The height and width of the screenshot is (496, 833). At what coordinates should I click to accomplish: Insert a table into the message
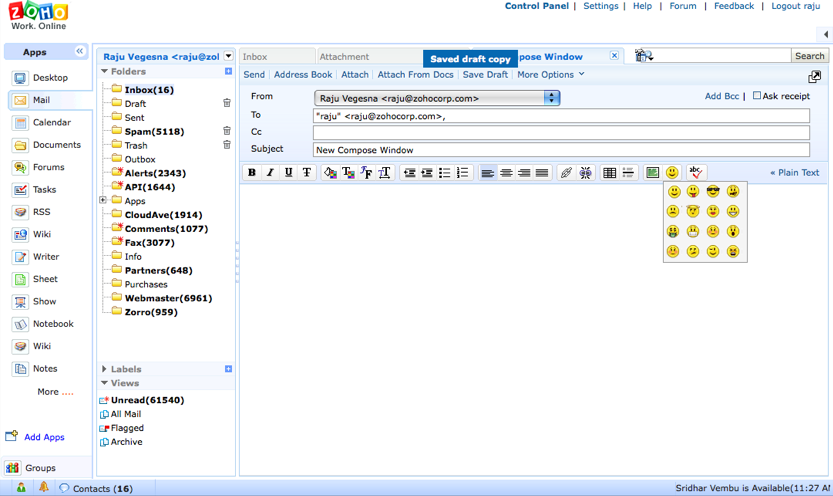pos(609,173)
